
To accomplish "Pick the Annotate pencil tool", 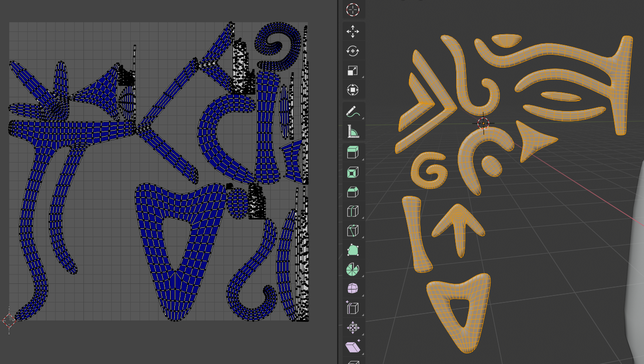I will coord(353,112).
